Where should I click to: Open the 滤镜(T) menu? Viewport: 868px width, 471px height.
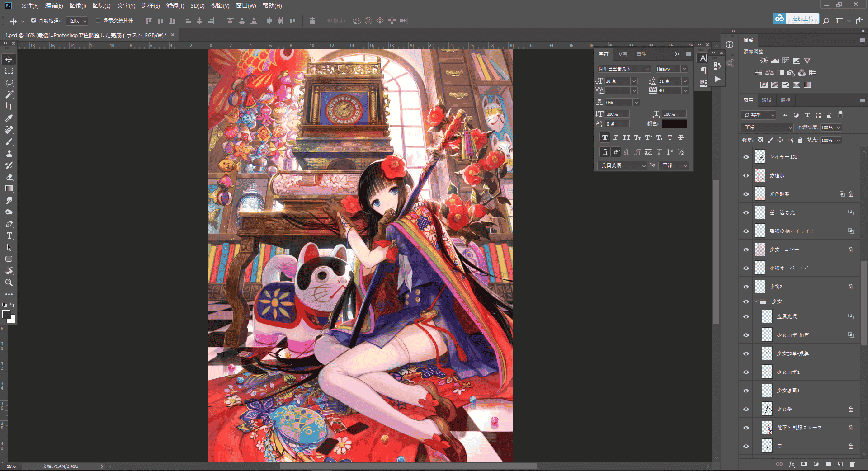pos(175,5)
